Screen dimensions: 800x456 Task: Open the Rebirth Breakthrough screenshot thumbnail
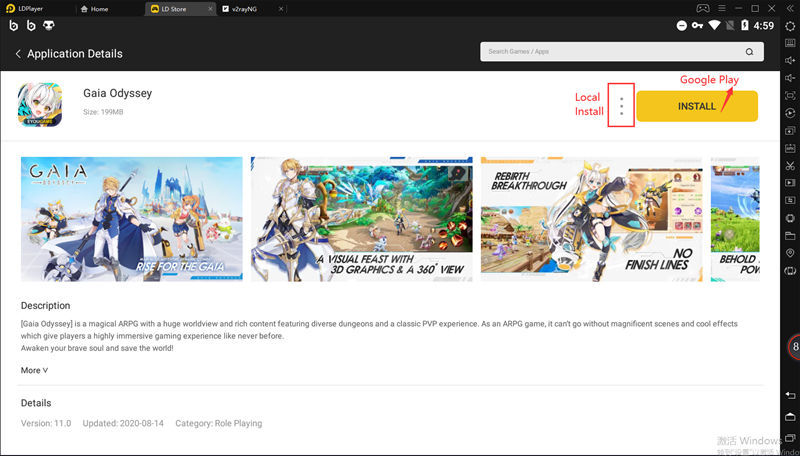(x=591, y=218)
